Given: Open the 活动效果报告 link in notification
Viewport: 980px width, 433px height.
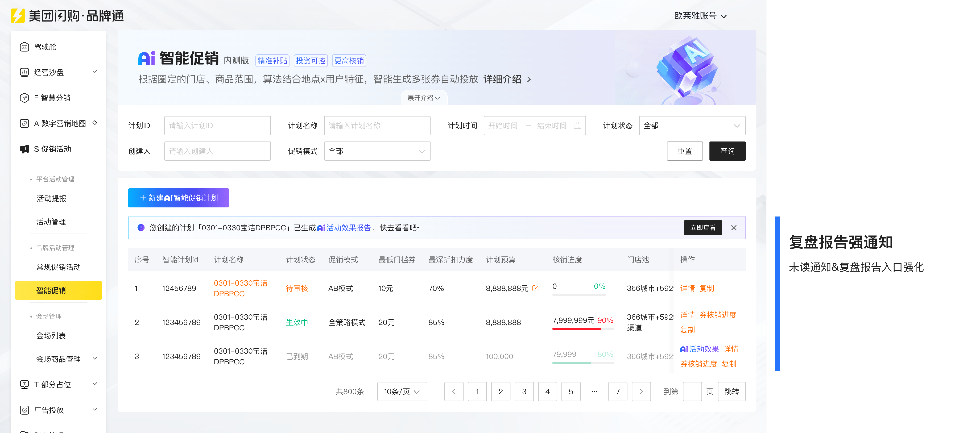Looking at the screenshot, I should 344,228.
